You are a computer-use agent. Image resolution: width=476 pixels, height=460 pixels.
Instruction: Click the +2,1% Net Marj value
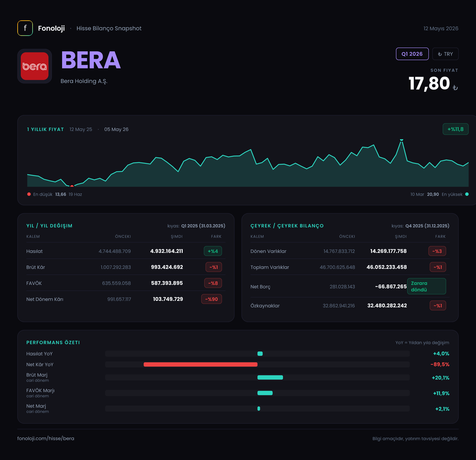tap(442, 409)
